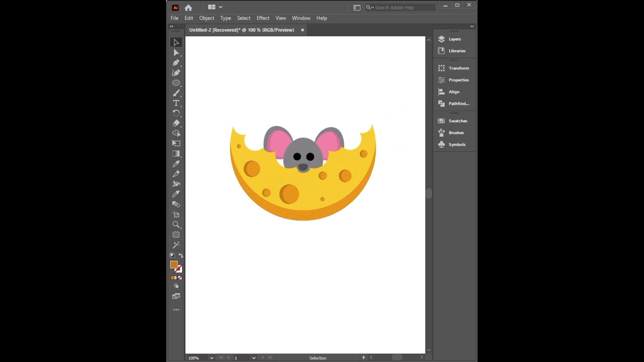The image size is (644, 362).
Task: Open the Swatches panel
Action: pos(453,121)
